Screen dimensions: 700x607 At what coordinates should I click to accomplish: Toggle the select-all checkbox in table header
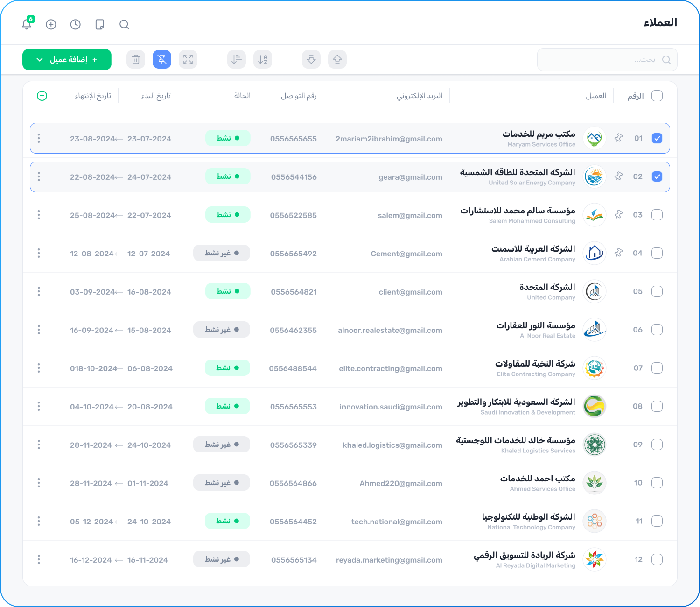[x=657, y=96]
